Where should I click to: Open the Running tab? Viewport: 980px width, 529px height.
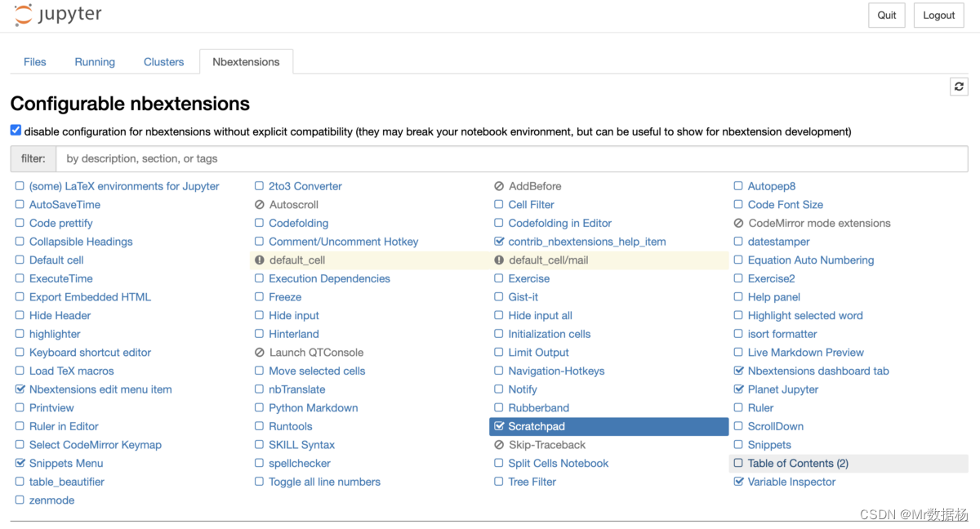pyautogui.click(x=95, y=62)
